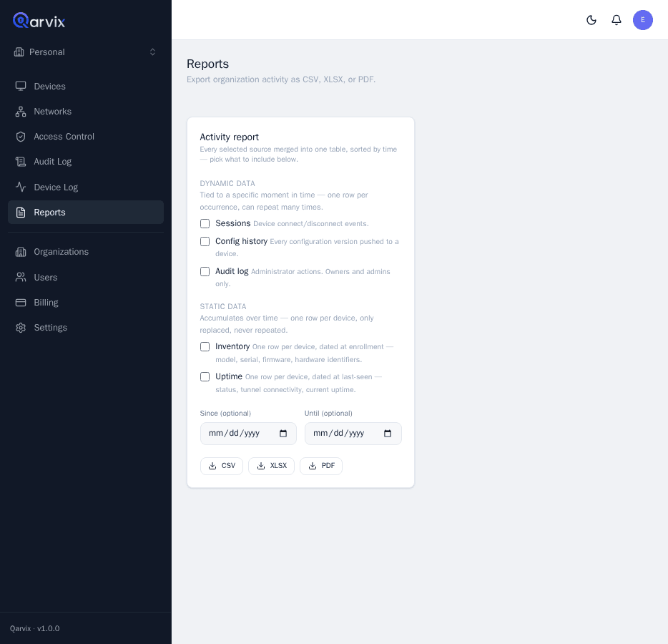Go to the Organizations page
The height and width of the screenshot is (644, 668).
coord(86,252)
